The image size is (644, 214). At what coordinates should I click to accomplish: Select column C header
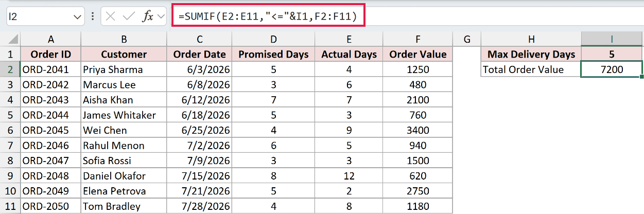pyautogui.click(x=199, y=39)
